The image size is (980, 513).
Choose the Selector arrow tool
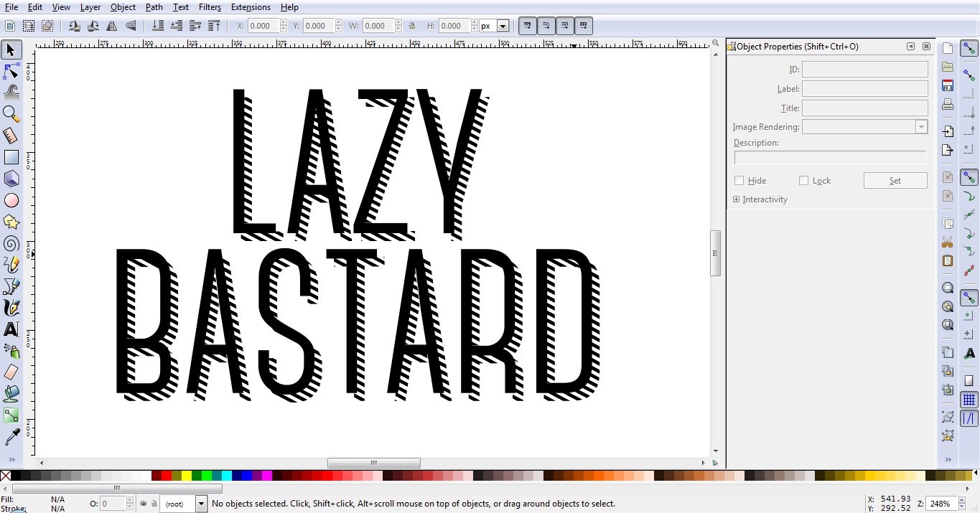[11, 50]
